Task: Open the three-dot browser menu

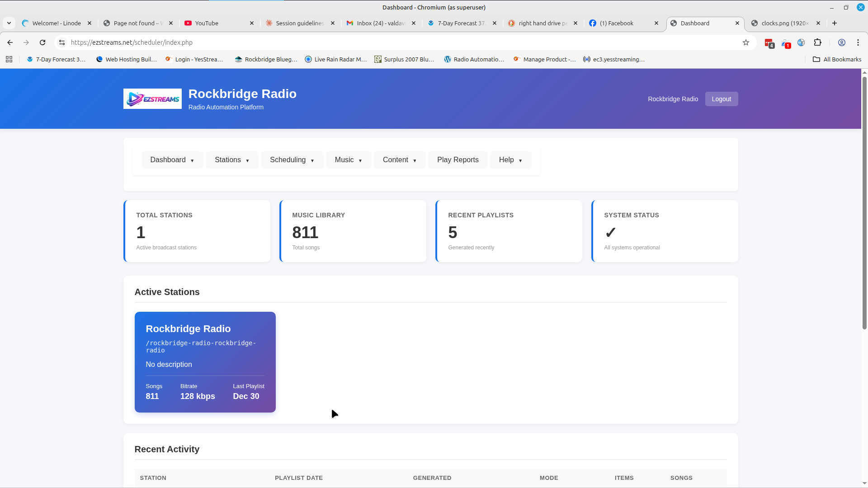Action: [858, 42]
